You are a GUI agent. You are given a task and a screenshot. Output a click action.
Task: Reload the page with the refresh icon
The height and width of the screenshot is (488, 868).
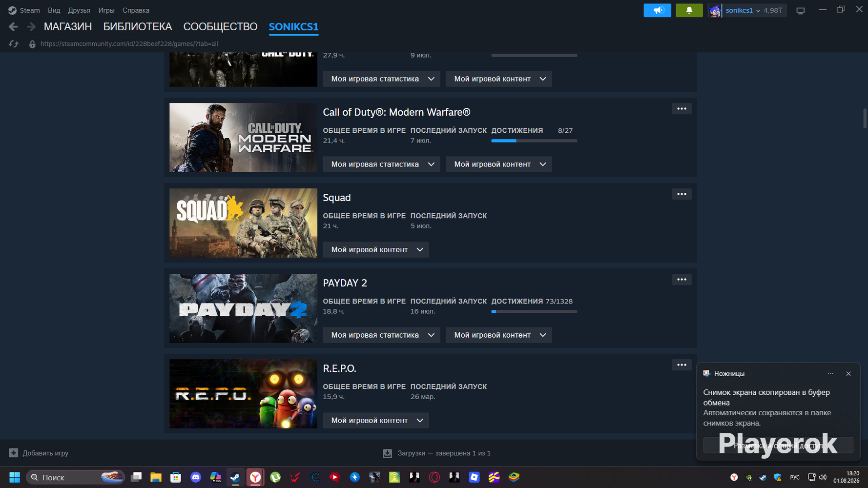tap(14, 44)
